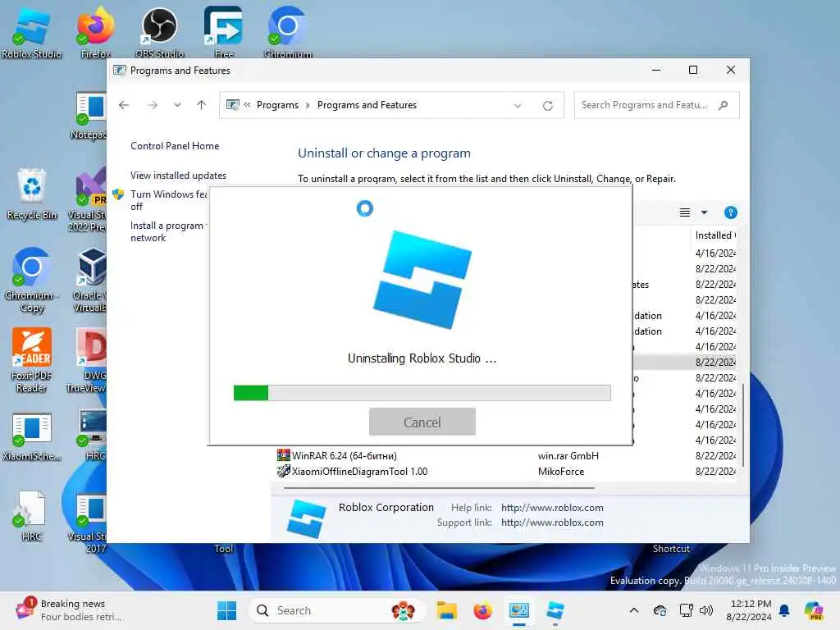840x630 pixels.
Task: Open the Help link roblox.com URL
Action: 552,507
